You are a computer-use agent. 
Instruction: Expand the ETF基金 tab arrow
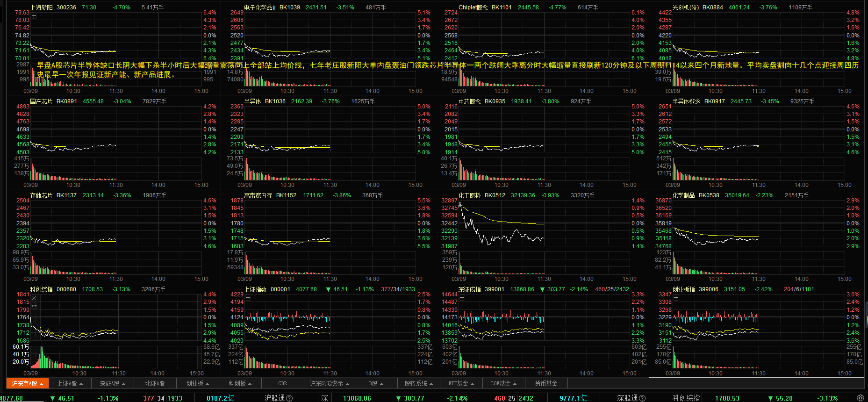pyautogui.click(x=472, y=384)
